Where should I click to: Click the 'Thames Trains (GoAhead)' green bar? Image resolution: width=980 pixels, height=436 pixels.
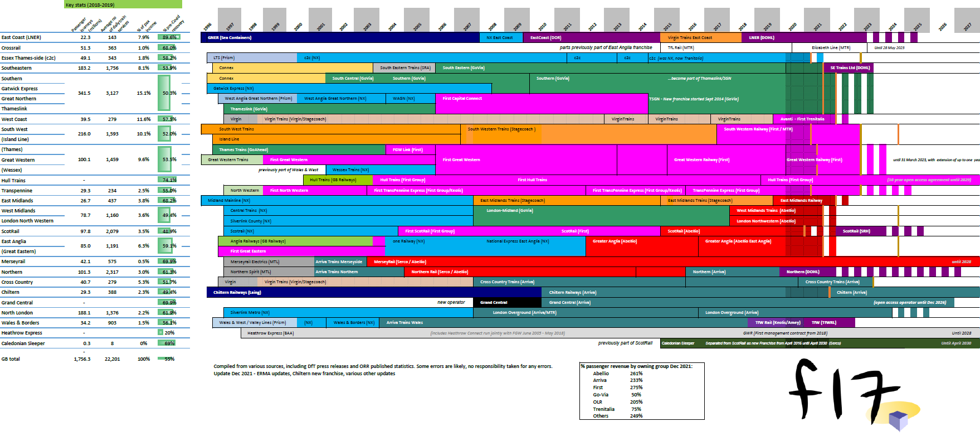click(299, 150)
